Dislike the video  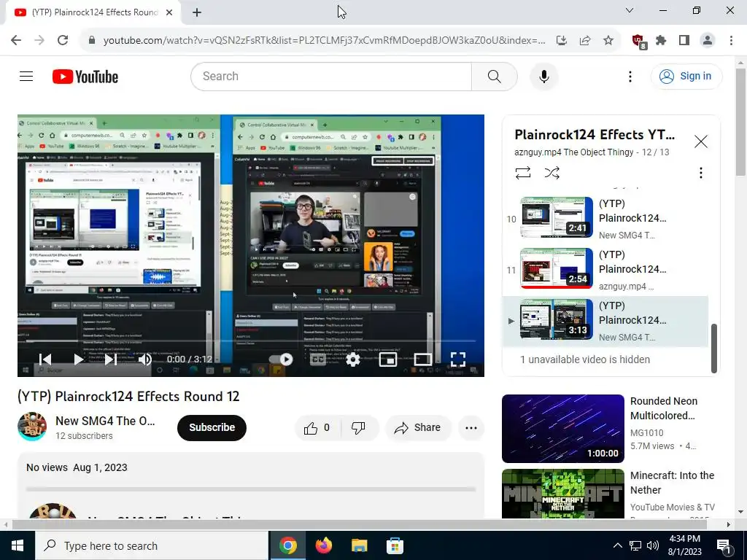[x=358, y=427]
